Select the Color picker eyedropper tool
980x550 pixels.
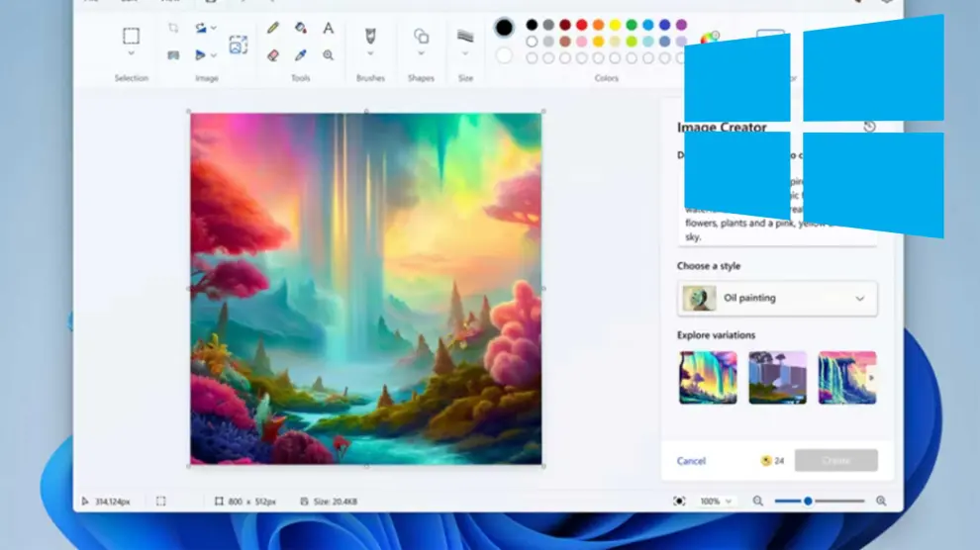[301, 55]
